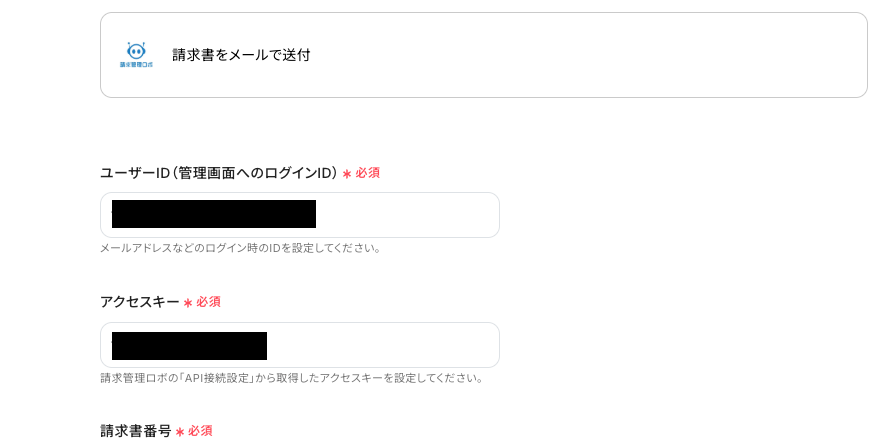Select the ユーザーID (管理画面へのログインID) label
The width and height of the screenshot is (880, 444).
(x=218, y=173)
